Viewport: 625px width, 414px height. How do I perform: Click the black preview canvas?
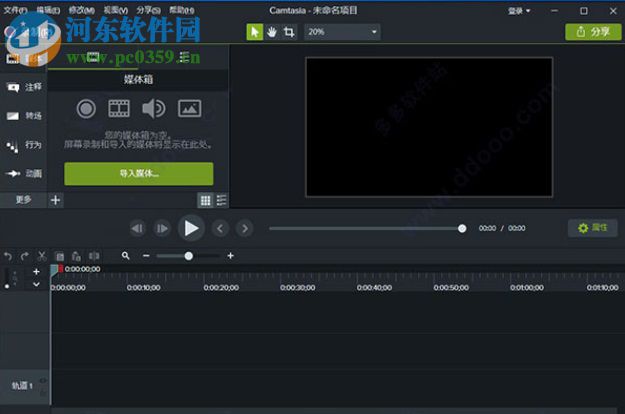click(429, 127)
